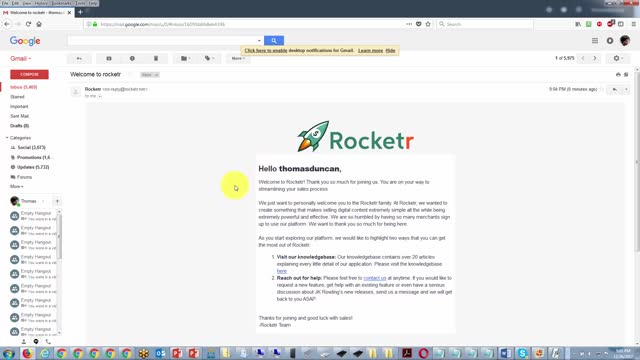The image size is (640, 360).
Task: Open a new browser tab
Action: pyautogui.click(x=80, y=13)
